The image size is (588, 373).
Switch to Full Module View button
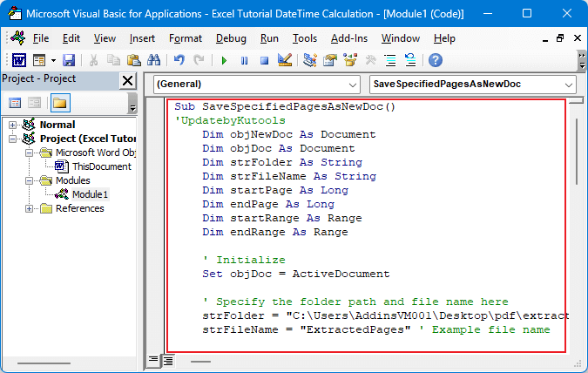point(168,360)
